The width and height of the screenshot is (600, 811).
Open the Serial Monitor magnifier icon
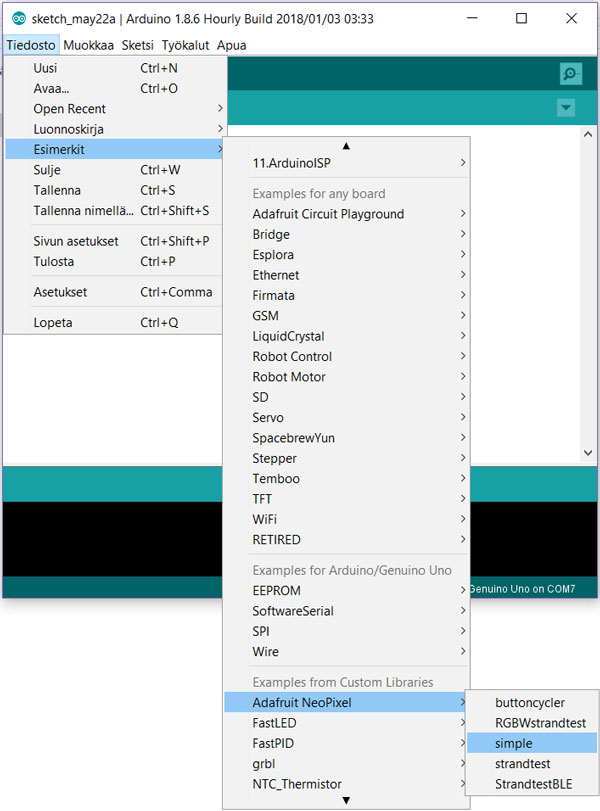pyautogui.click(x=571, y=74)
